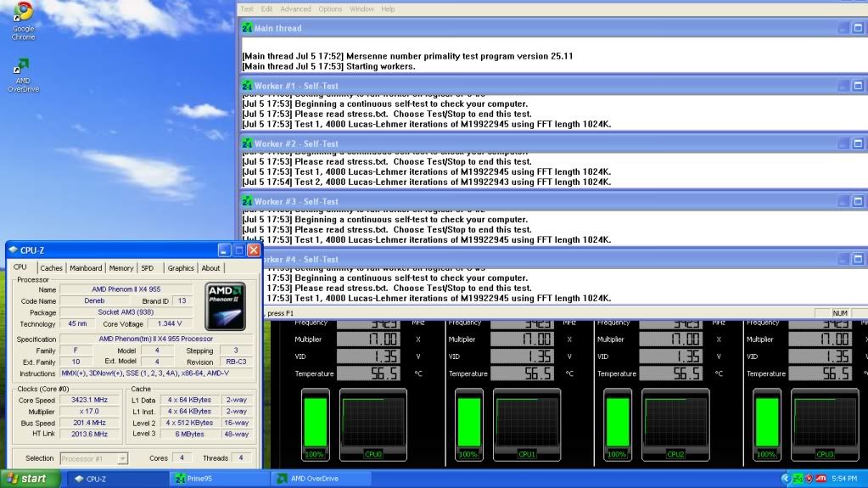Viewport: 868px width, 488px height.
Task: Click the red ATI tray icon
Action: point(821,479)
